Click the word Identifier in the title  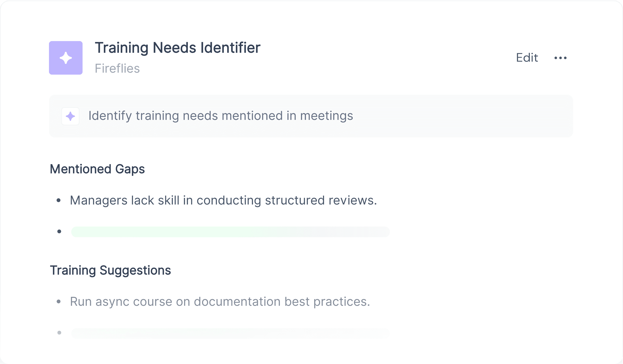tap(230, 47)
